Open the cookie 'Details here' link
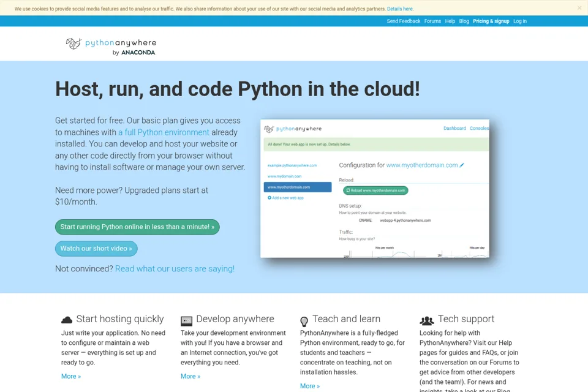Image resolution: width=588 pixels, height=392 pixels. (400, 9)
